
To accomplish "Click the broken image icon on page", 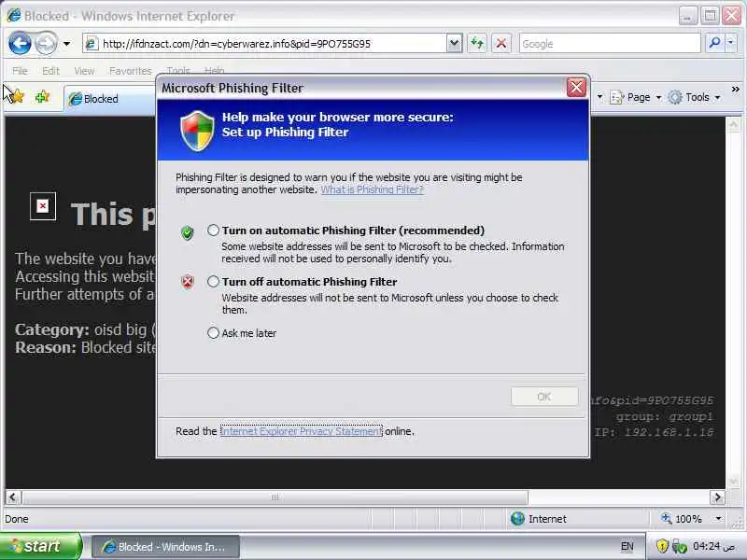I will [43, 206].
